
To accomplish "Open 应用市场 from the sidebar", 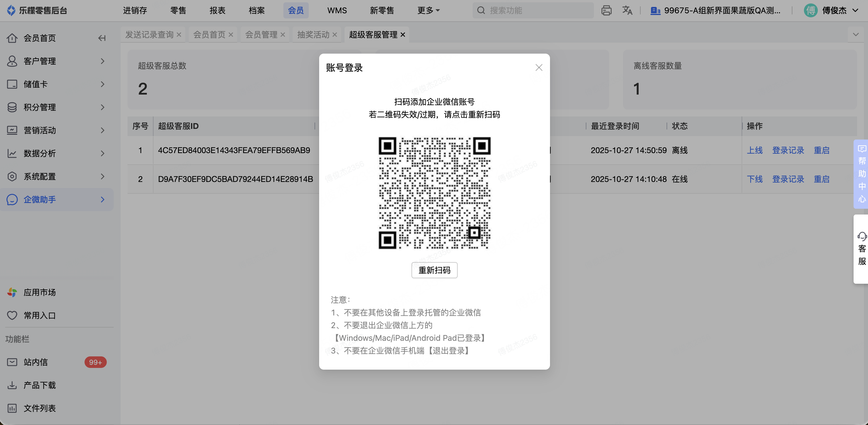I will [40, 292].
